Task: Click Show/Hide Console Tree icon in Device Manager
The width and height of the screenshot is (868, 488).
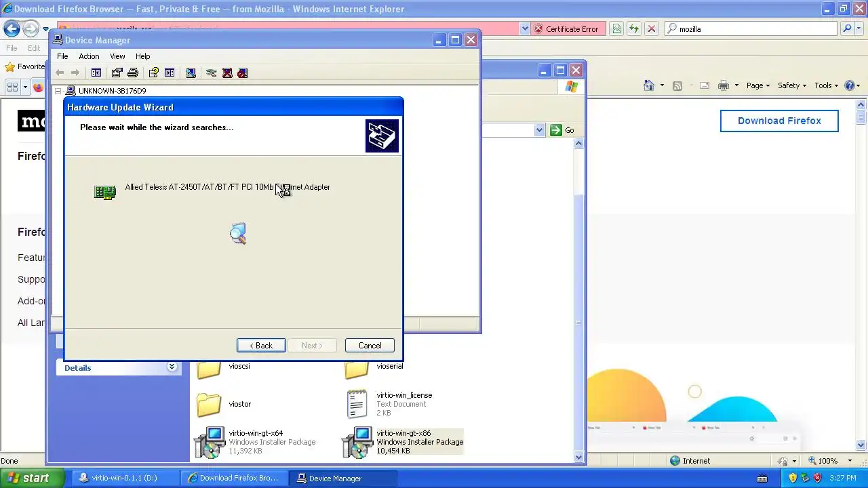Action: coord(96,73)
